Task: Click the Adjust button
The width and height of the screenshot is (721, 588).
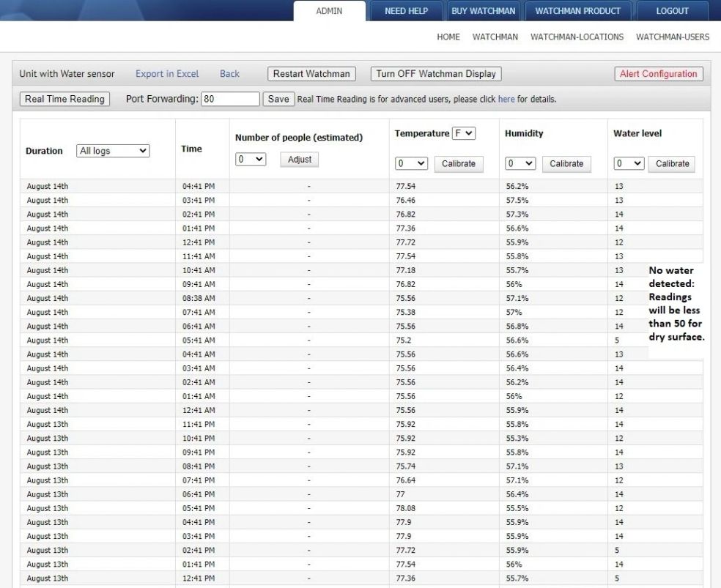Action: [x=300, y=160]
